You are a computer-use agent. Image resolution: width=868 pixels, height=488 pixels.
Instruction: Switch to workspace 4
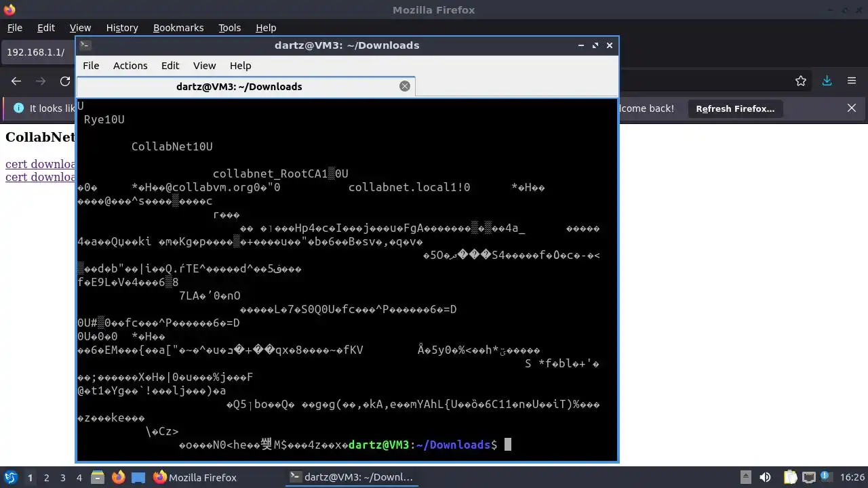point(79,478)
